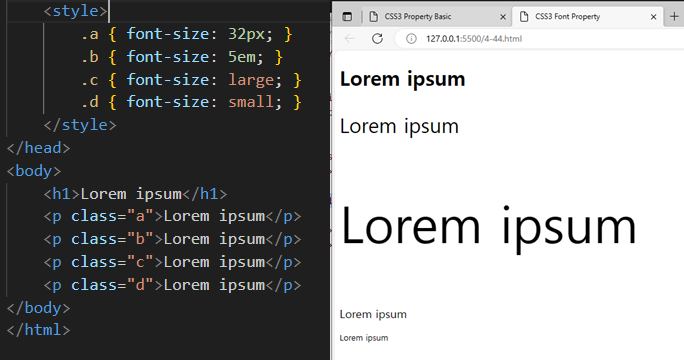
Task: Click the p class="a" code line
Action: click(x=172, y=216)
